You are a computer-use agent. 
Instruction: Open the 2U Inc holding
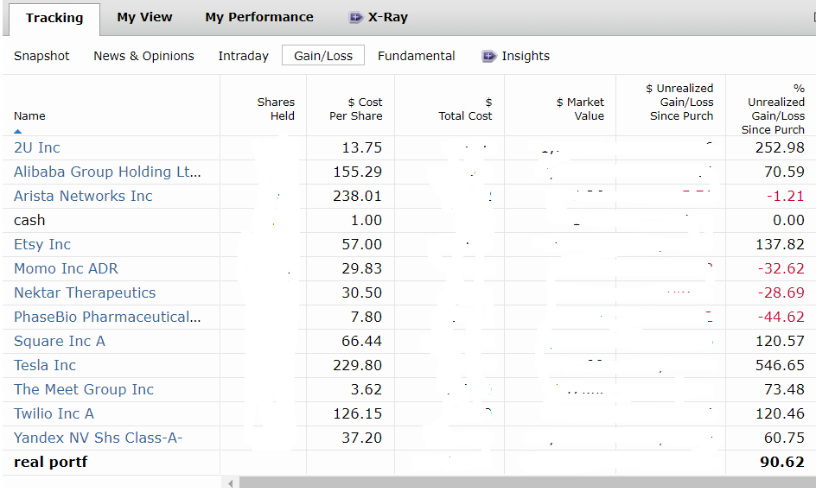click(37, 147)
